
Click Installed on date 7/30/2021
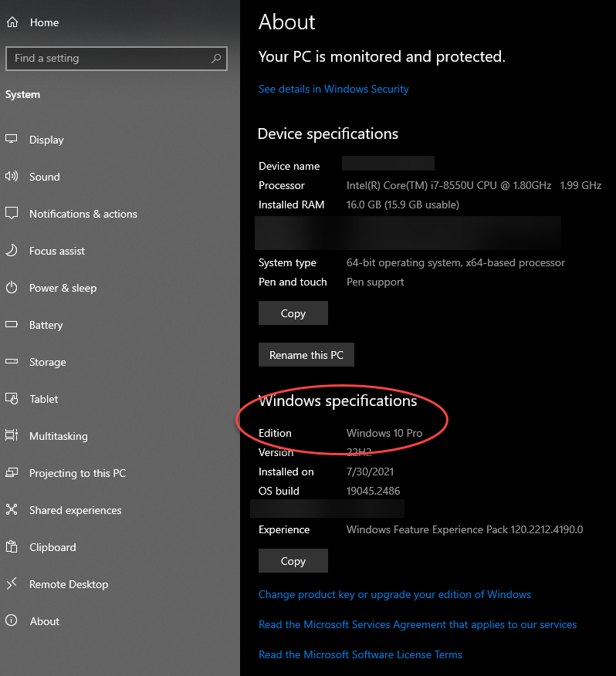[370, 472]
